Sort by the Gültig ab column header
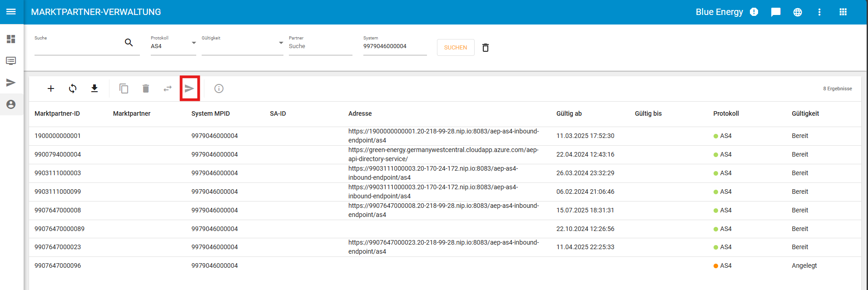This screenshot has height=290, width=868. [x=569, y=113]
